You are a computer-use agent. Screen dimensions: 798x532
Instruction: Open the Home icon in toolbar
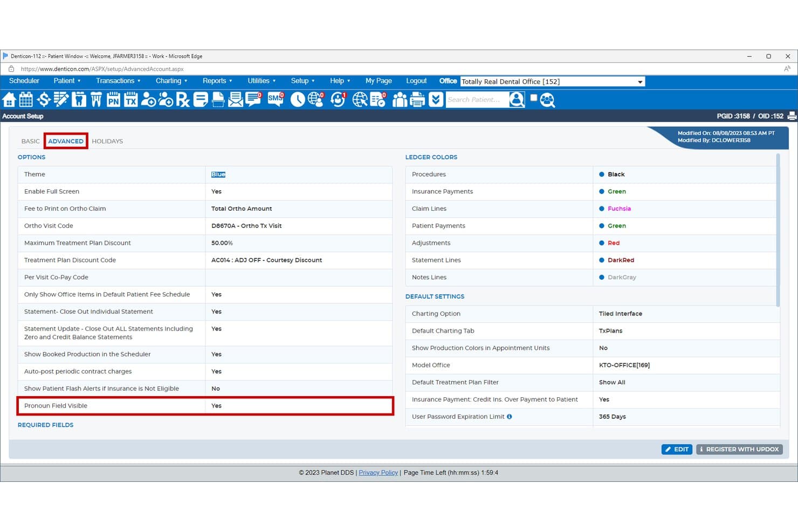(x=9, y=100)
